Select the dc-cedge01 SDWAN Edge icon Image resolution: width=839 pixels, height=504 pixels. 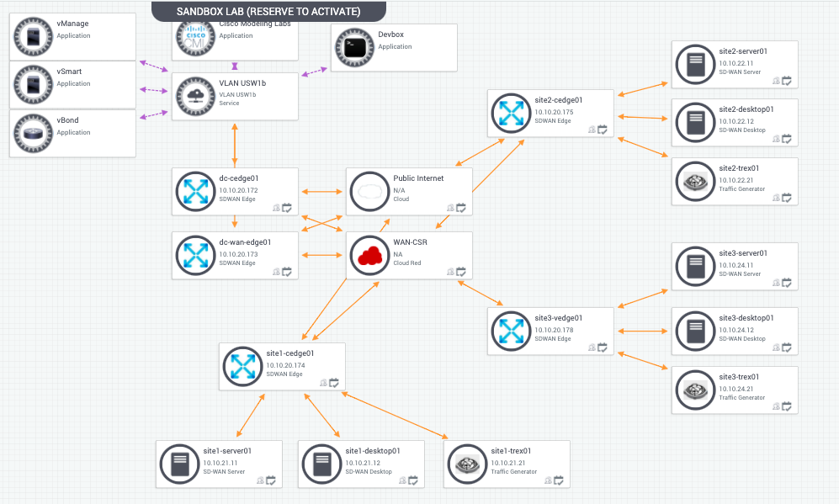195,191
